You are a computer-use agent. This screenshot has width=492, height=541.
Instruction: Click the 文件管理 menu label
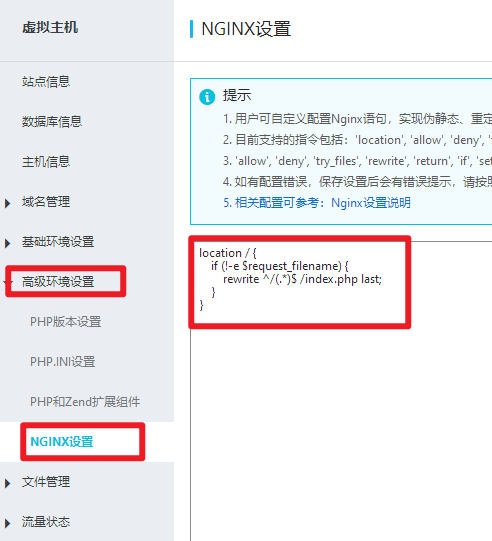pos(46,482)
